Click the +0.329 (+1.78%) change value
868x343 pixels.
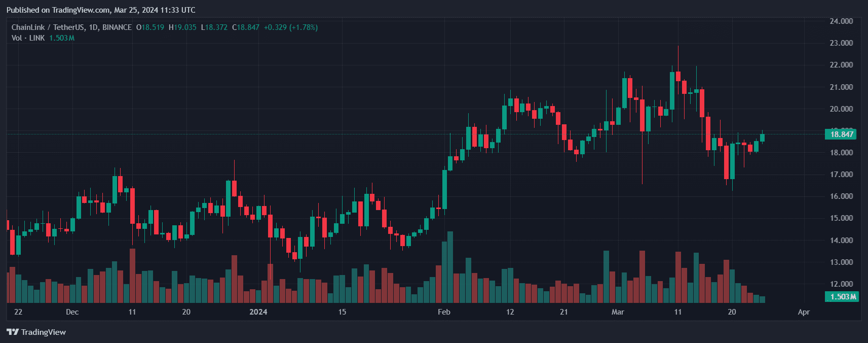291,27
